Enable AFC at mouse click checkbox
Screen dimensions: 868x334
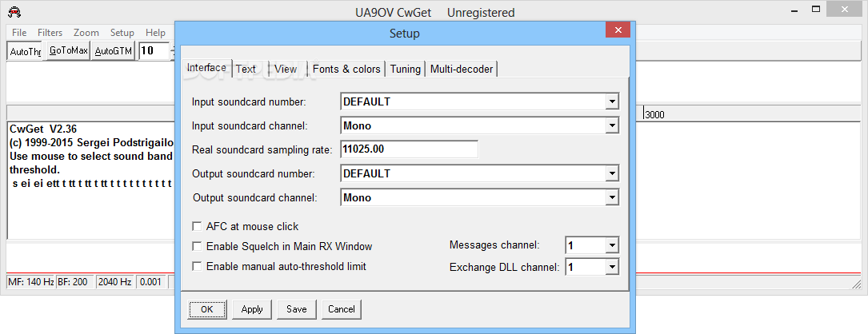click(197, 226)
